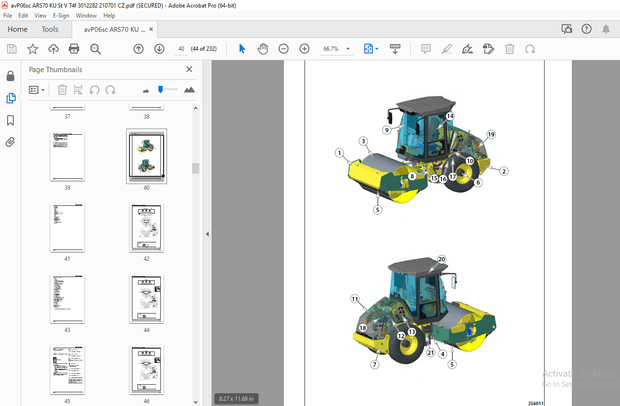
Task: Bookmark document with star icon
Action: point(32,49)
